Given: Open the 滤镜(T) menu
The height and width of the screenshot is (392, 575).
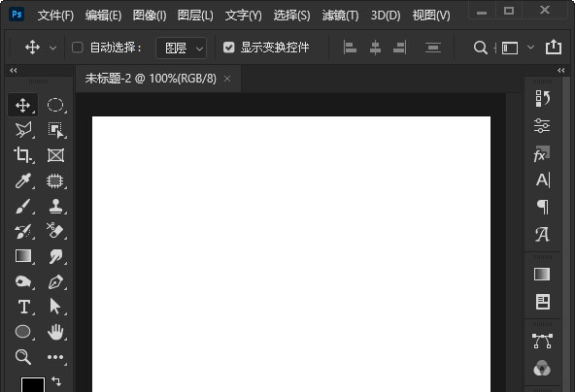Looking at the screenshot, I should pyautogui.click(x=340, y=16).
